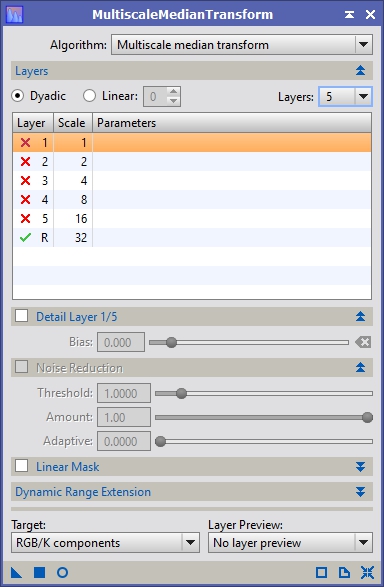Image resolution: width=384 pixels, height=587 pixels.
Task: Click the MultiscaleMedianTransform window icon
Action: 14,14
